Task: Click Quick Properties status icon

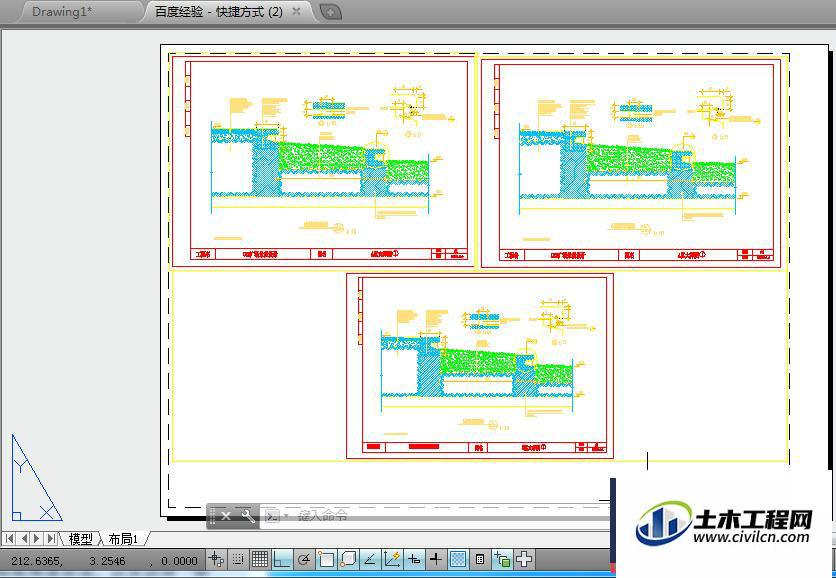Action: (x=480, y=559)
